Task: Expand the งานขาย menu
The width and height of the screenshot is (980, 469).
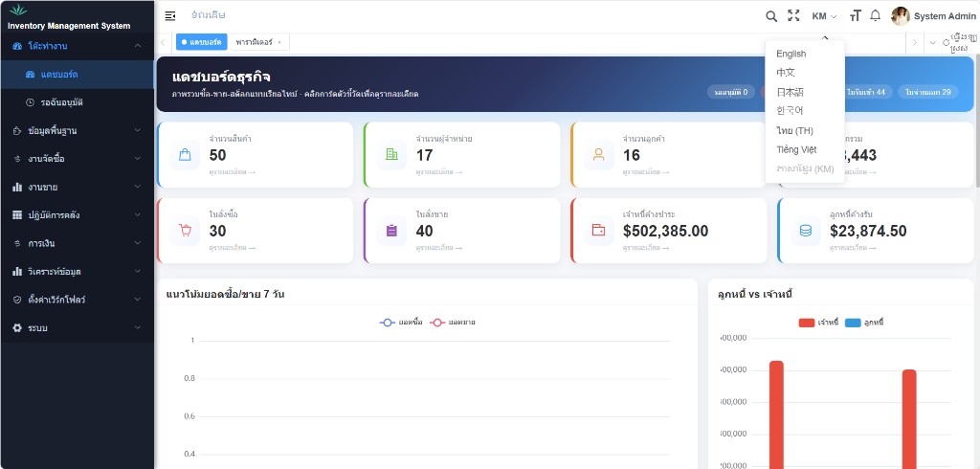Action: coord(77,187)
